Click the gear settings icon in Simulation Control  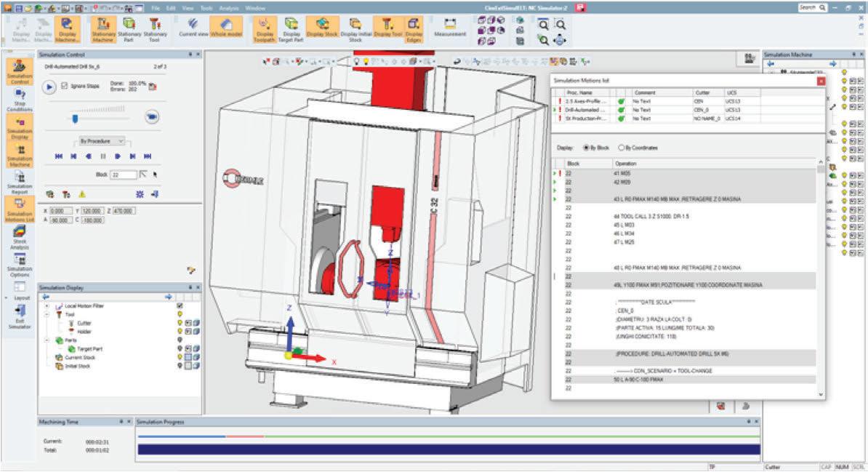(x=140, y=194)
